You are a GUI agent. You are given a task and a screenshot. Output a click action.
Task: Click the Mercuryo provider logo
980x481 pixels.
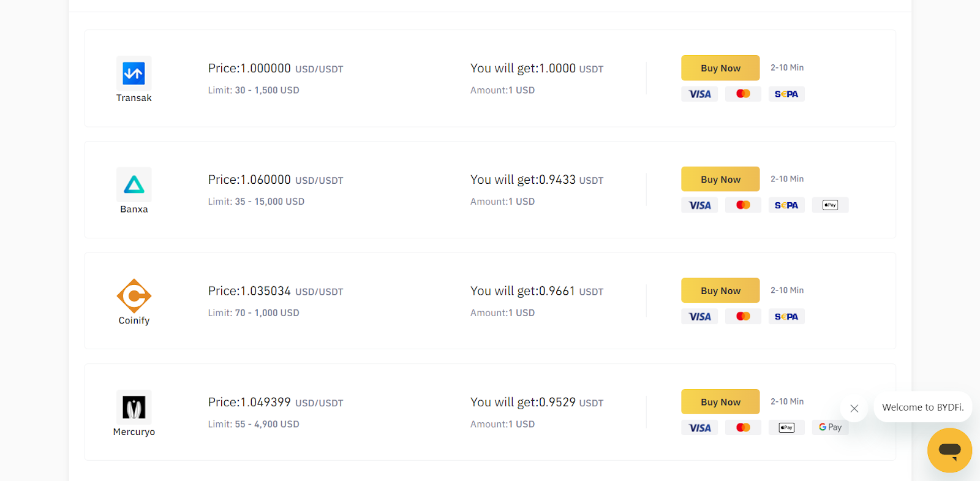(x=134, y=407)
